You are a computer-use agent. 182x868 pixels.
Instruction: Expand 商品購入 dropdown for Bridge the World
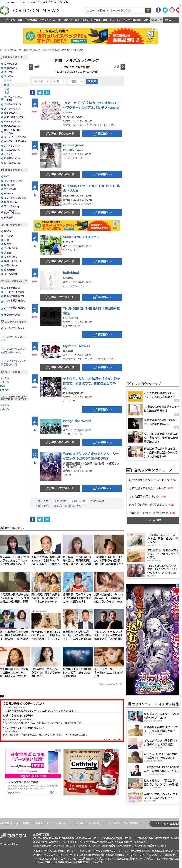click(102, 442)
